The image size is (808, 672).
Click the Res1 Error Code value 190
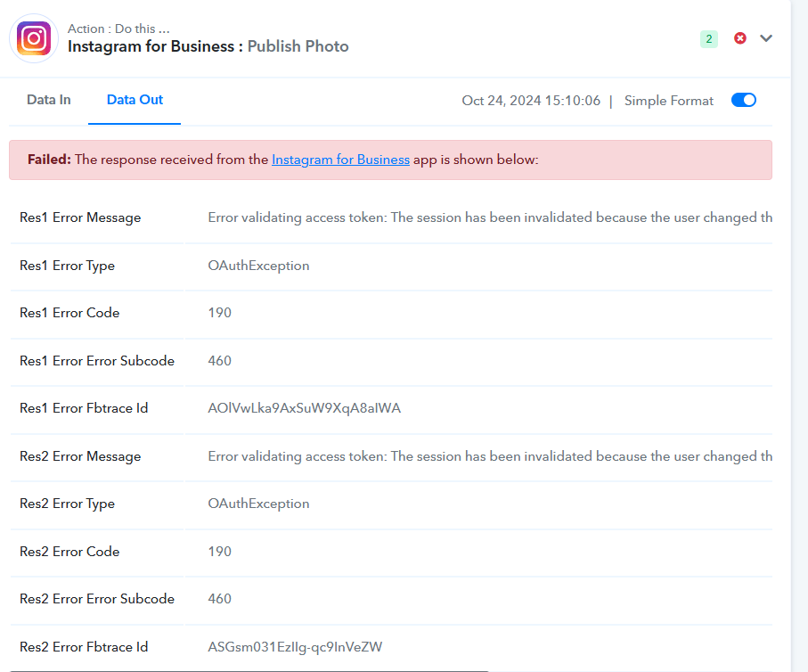click(219, 313)
